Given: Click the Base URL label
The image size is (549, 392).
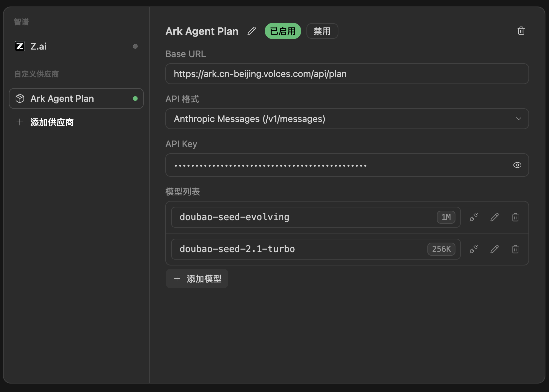Looking at the screenshot, I should [x=185, y=54].
